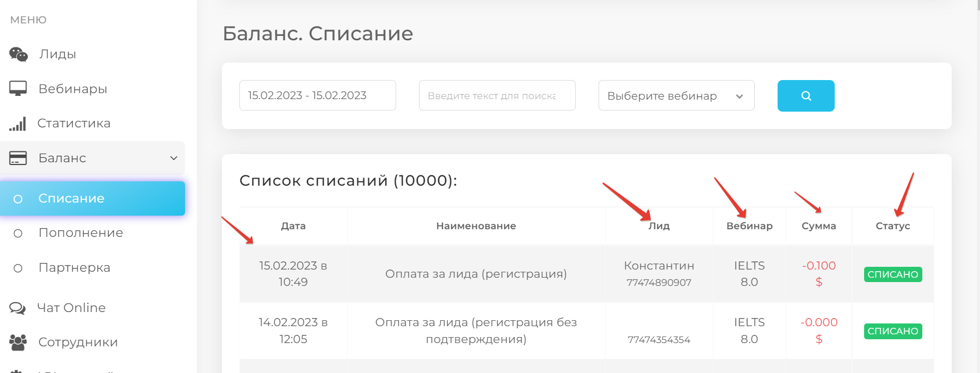Click the first row СПИСАНО status badge
This screenshot has height=373, width=980.
coord(892,274)
